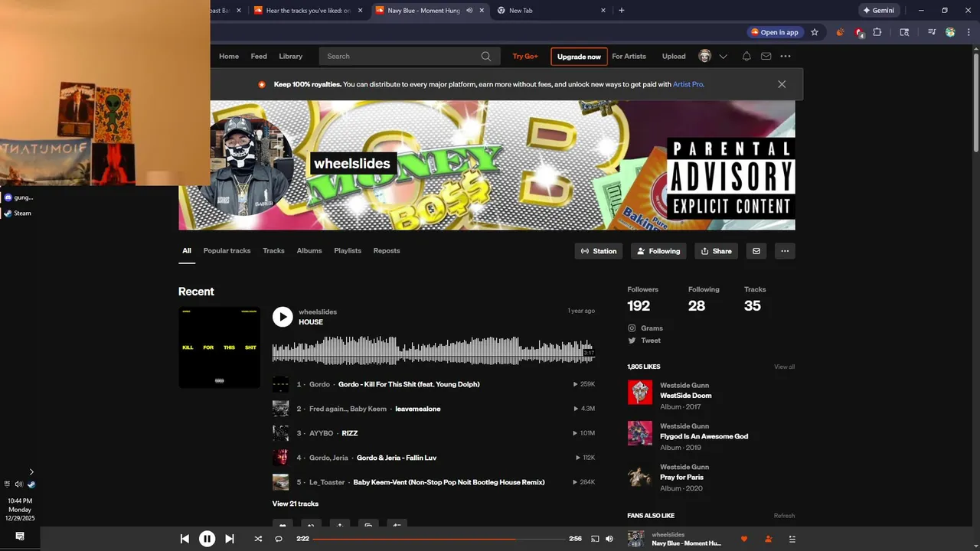Bookmark this page with the star icon
This screenshot has width=980, height=551.
pos(815,32)
